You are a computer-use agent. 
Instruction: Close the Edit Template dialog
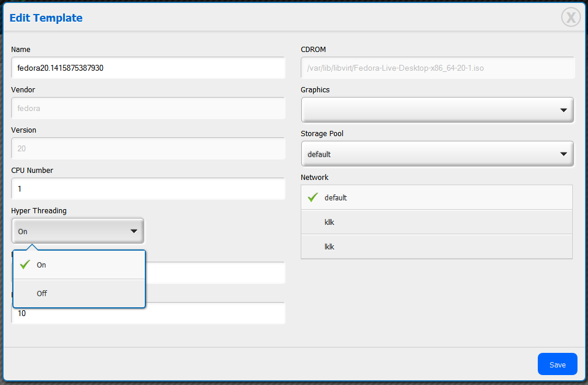coord(570,18)
